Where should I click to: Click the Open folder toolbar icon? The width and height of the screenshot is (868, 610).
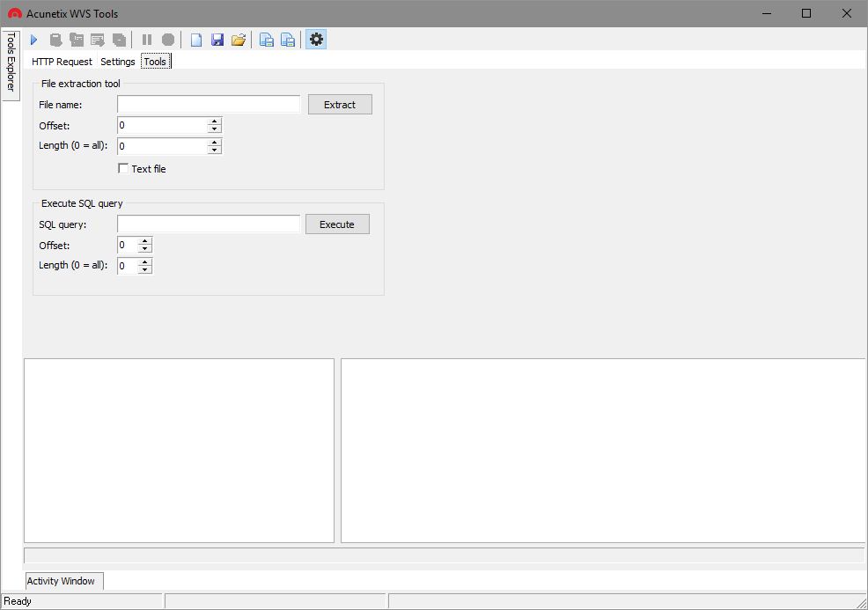239,40
